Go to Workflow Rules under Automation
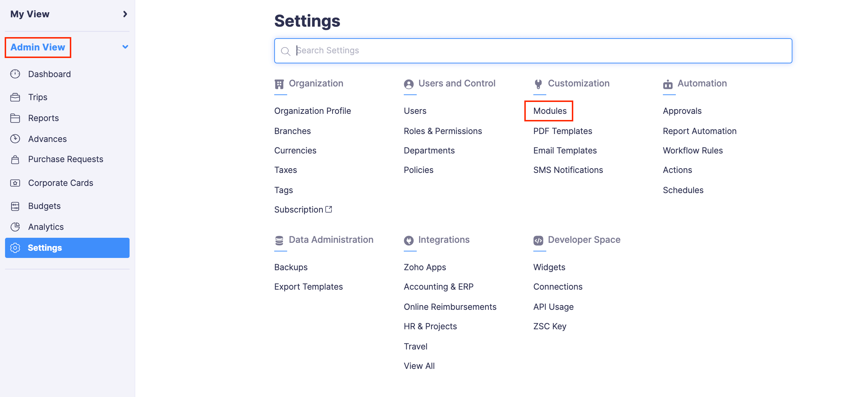This screenshot has height=397, width=868. pos(693,151)
